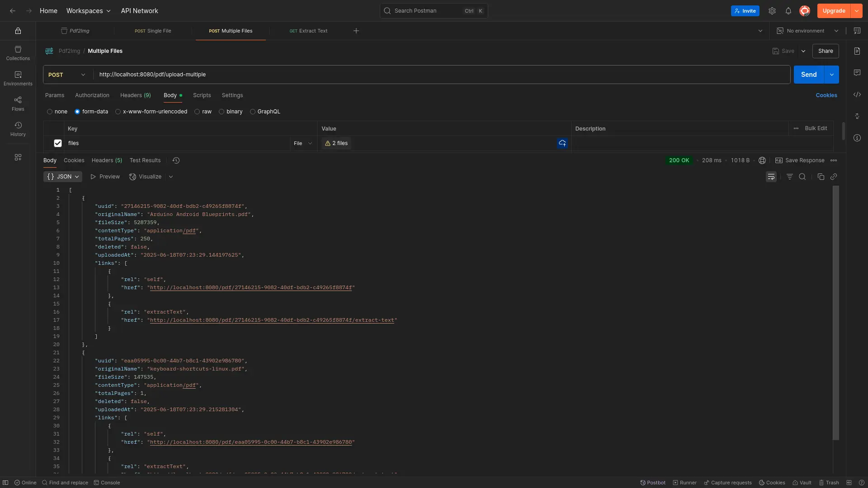The image size is (868, 488).
Task: Click the Share button
Action: point(826,51)
